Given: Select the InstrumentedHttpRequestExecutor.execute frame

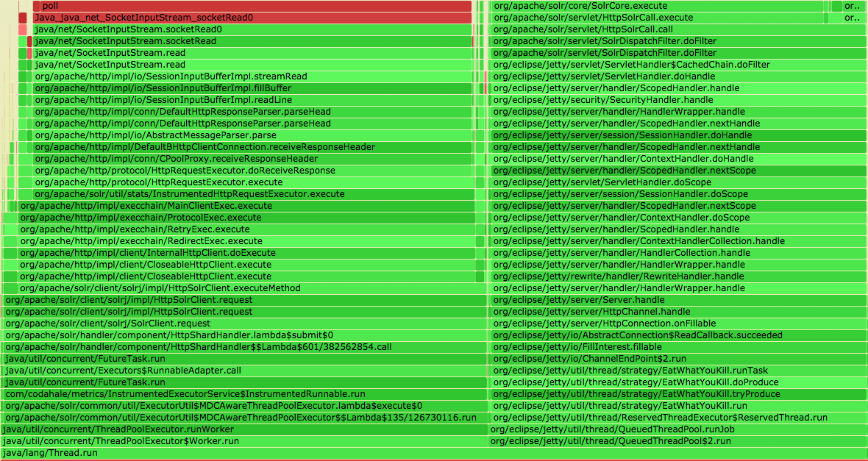Looking at the screenshot, I should coord(254,194).
